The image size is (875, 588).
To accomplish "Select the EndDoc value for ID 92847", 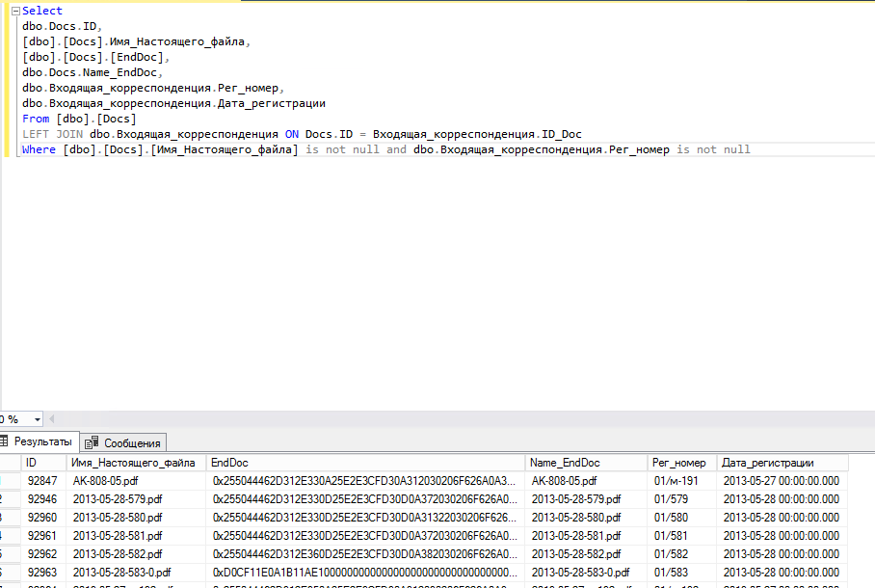I will (365, 481).
